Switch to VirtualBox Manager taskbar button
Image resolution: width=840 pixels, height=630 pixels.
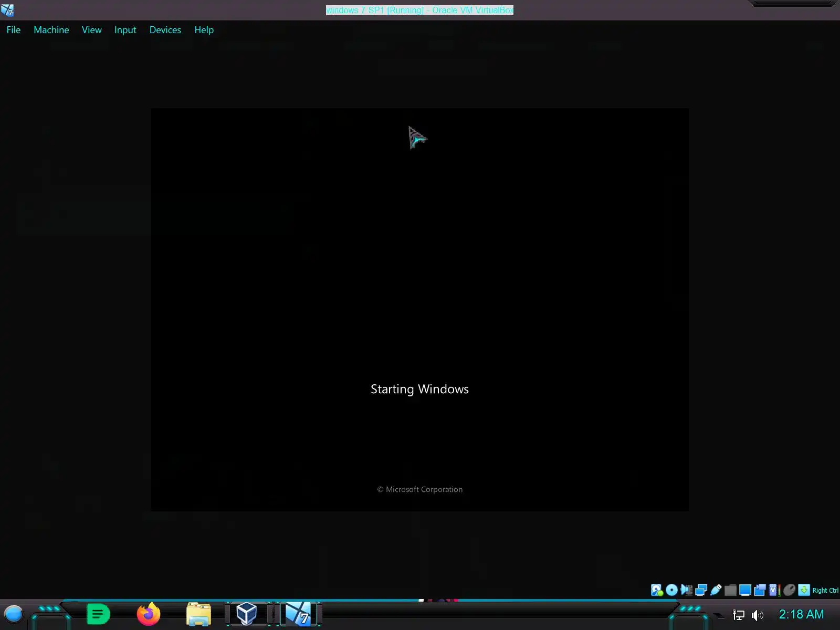pyautogui.click(x=247, y=614)
